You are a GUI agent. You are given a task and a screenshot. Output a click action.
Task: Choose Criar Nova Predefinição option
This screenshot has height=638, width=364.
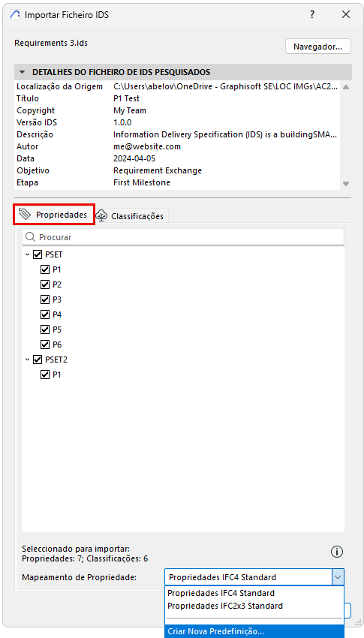point(254,631)
